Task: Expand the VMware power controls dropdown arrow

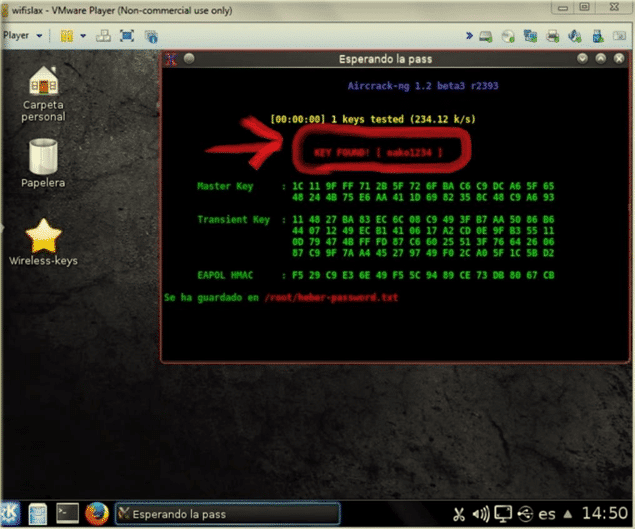Action: coord(84,35)
